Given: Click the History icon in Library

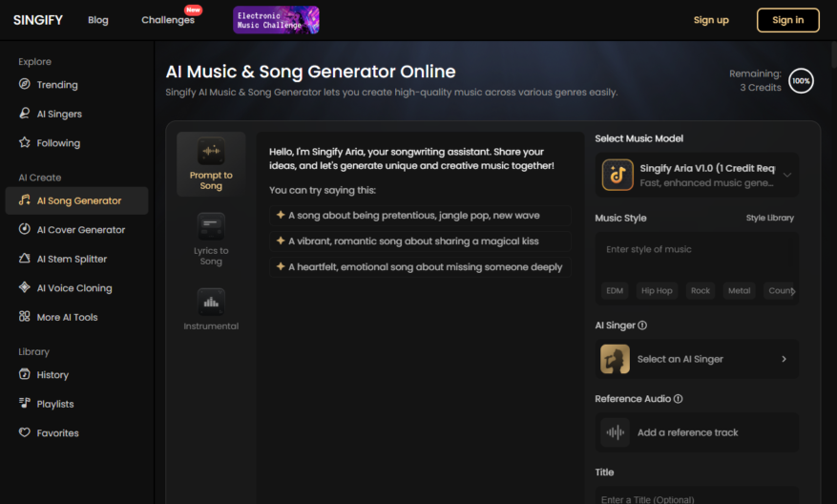Looking at the screenshot, I should click(x=25, y=374).
